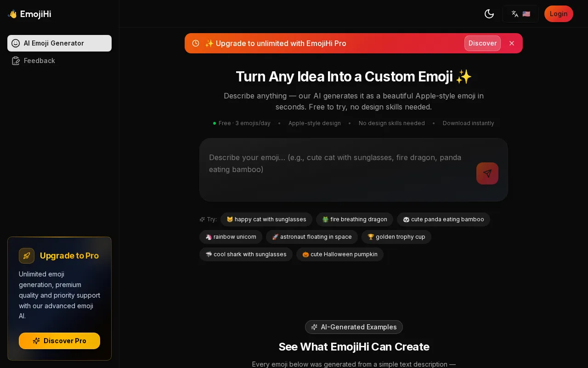The image size is (588, 368).
Task: Select the fire breathing dragon suggestion
Action: click(355, 219)
